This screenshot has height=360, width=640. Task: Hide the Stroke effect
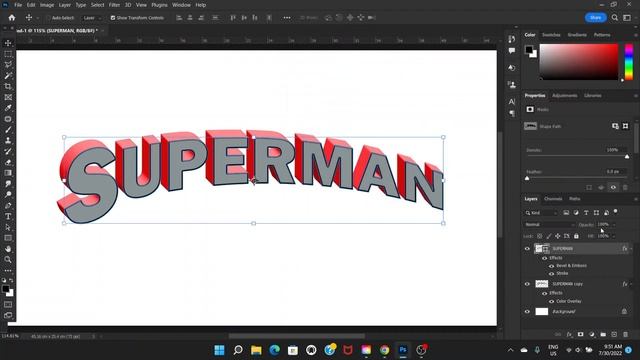point(551,273)
